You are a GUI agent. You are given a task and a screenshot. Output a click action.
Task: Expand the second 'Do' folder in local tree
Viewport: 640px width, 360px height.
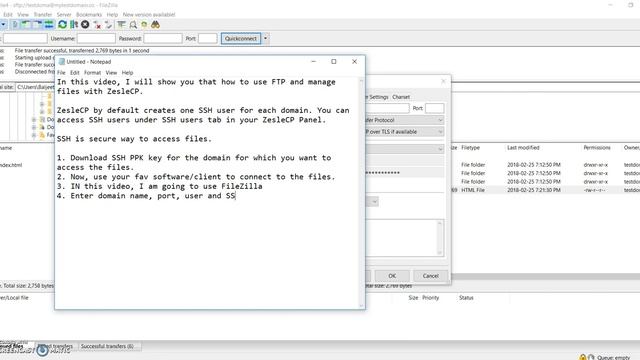coord(34,127)
